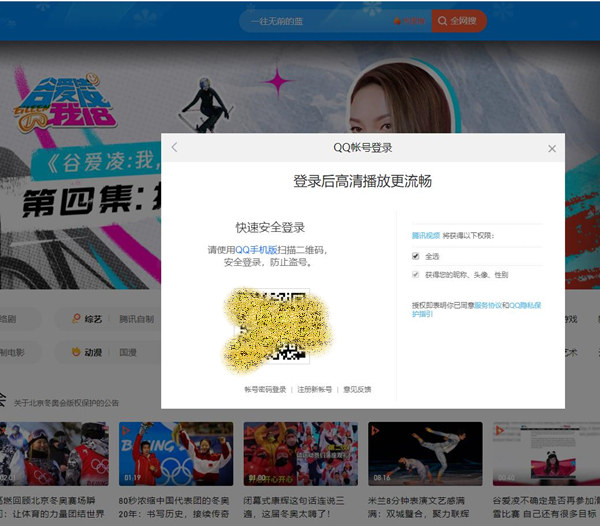This screenshot has width=600, height=526.
Task: Toggle the 全选 checkbox
Action: tap(416, 256)
